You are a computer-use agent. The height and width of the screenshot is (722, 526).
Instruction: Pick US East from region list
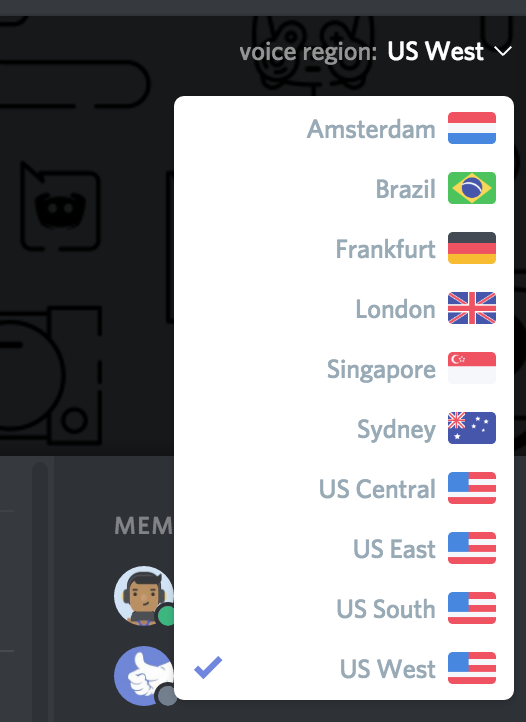(x=344, y=548)
